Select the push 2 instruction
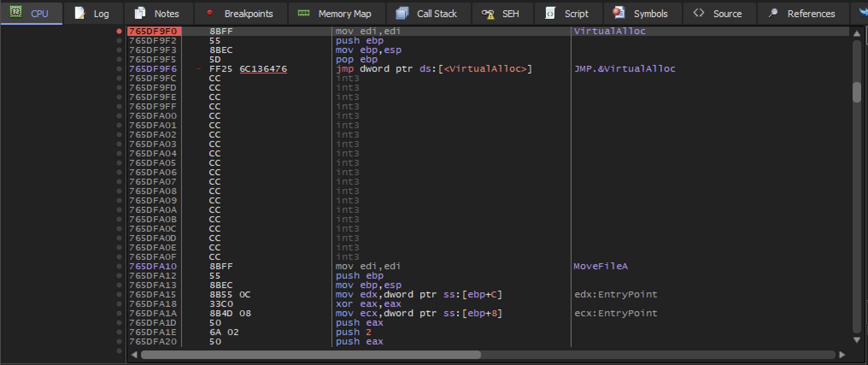This screenshot has height=365, width=868. tap(353, 332)
